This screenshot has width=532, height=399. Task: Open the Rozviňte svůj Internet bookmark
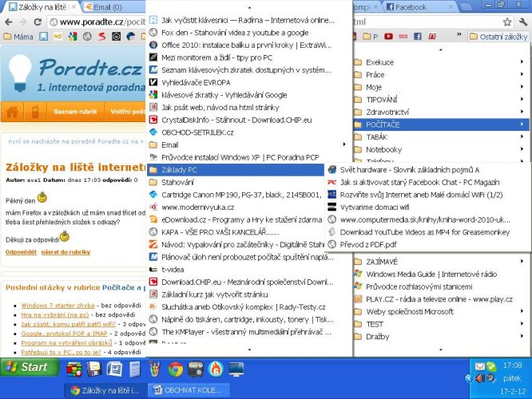click(427, 195)
